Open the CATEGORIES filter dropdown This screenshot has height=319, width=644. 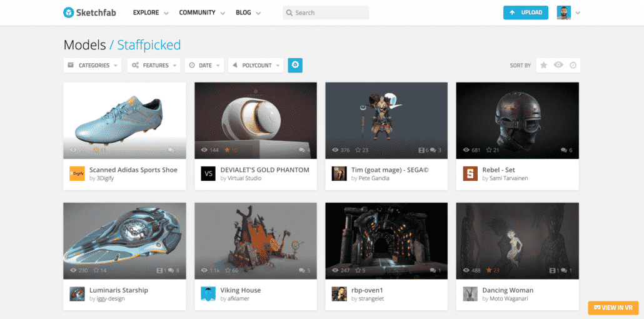tap(93, 65)
